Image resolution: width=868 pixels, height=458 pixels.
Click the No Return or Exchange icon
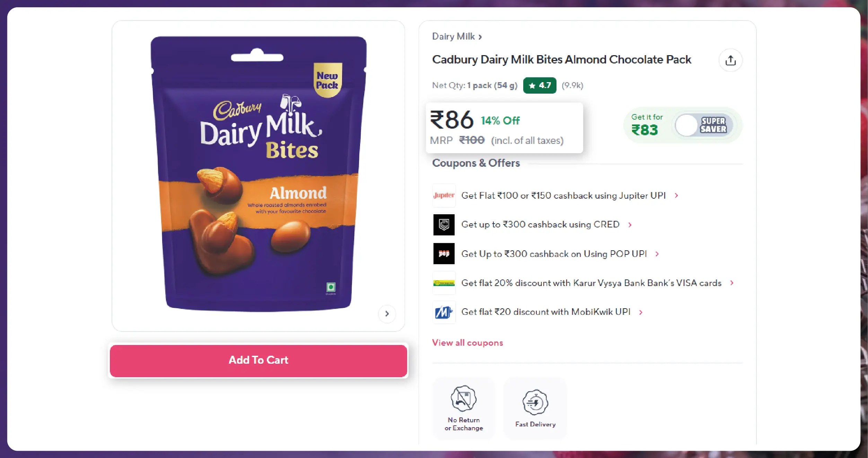464,399
